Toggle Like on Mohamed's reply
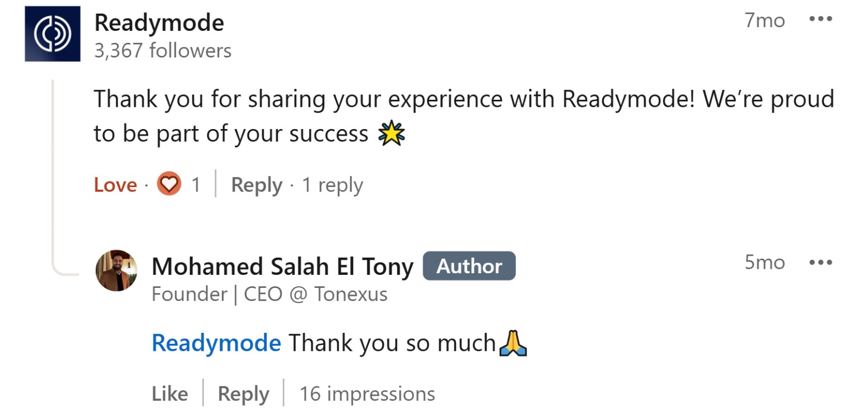Screen dimensions: 868x418 pos(170,394)
